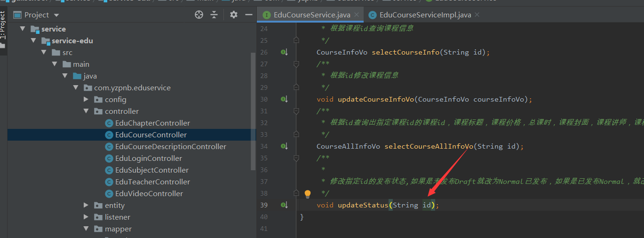This screenshot has height=238, width=644.
Task: Click the EduCourseService.java tab interface icon
Action: [x=267, y=15]
